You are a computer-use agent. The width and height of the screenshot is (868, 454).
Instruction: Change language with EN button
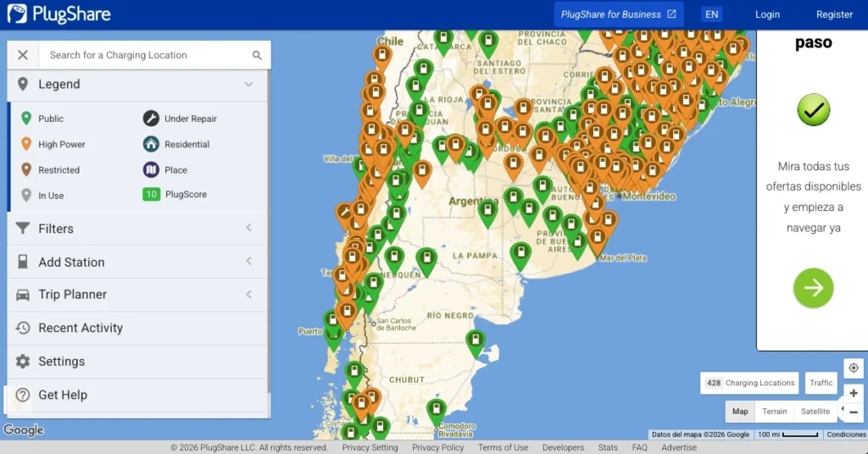point(711,14)
